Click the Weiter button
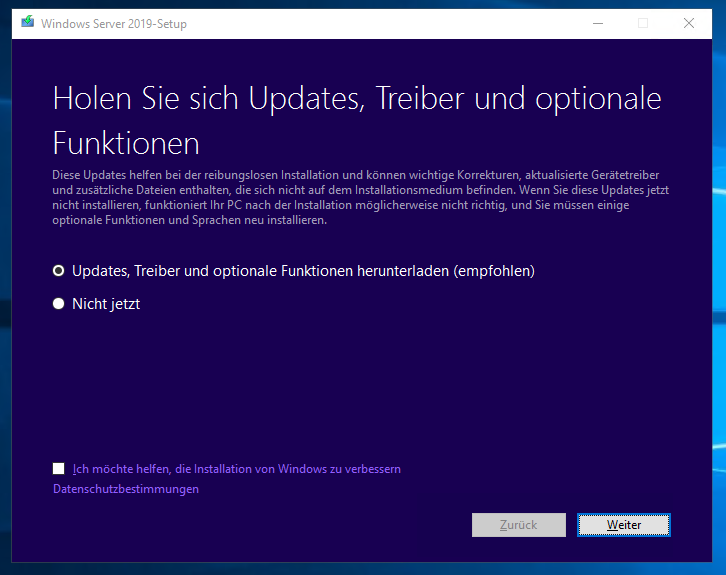This screenshot has height=575, width=726. tap(624, 525)
